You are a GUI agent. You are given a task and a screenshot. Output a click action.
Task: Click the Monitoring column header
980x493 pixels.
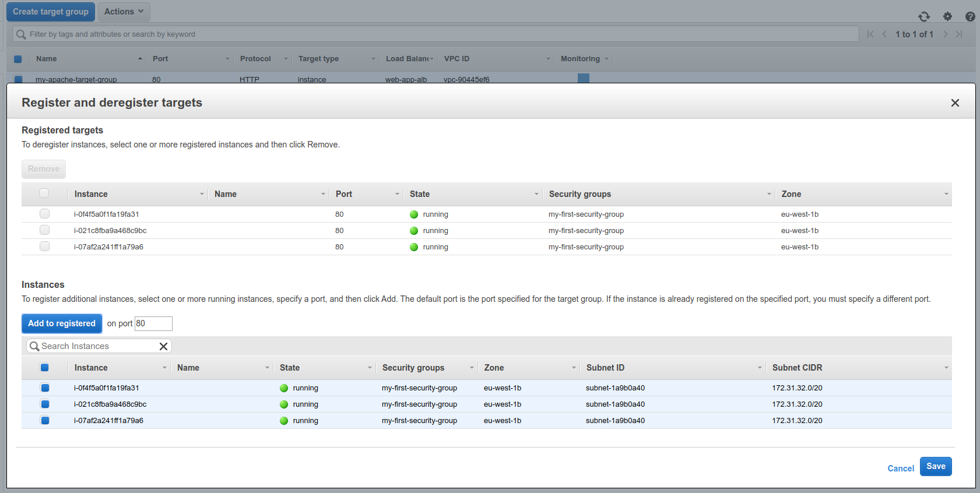point(580,59)
